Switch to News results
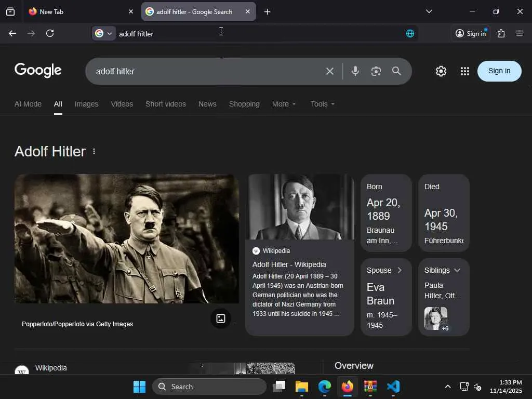This screenshot has width=532, height=399. [x=207, y=104]
